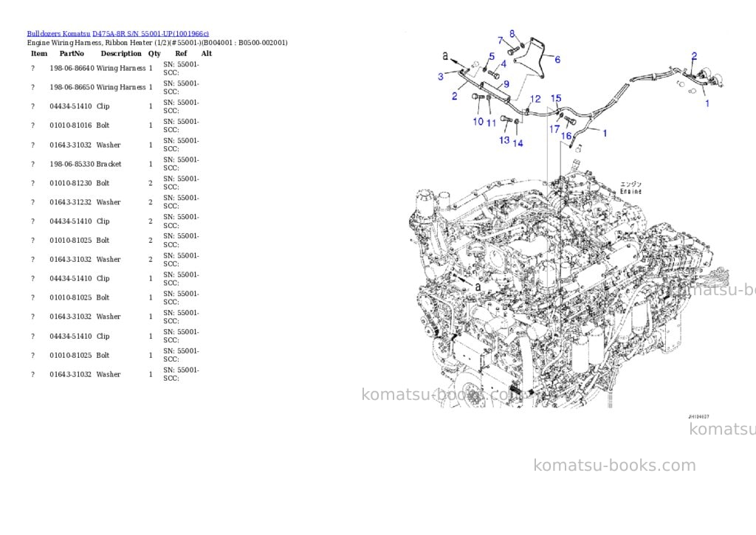
Task: Click callout number 7 in the diagram
Action: 501,41
